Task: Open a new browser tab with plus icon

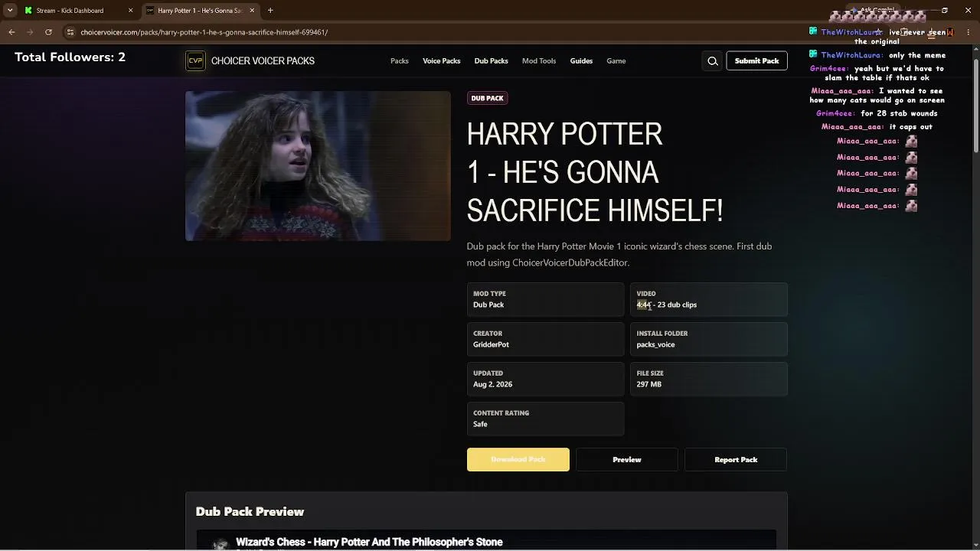Action: (x=270, y=11)
